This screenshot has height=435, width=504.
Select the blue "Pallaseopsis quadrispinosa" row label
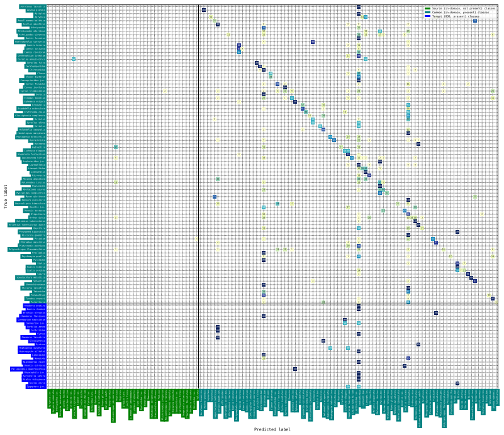(28, 369)
